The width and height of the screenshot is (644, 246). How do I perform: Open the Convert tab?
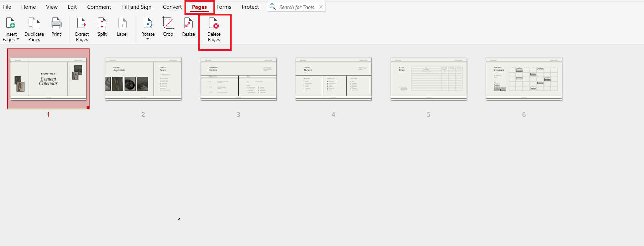(172, 7)
